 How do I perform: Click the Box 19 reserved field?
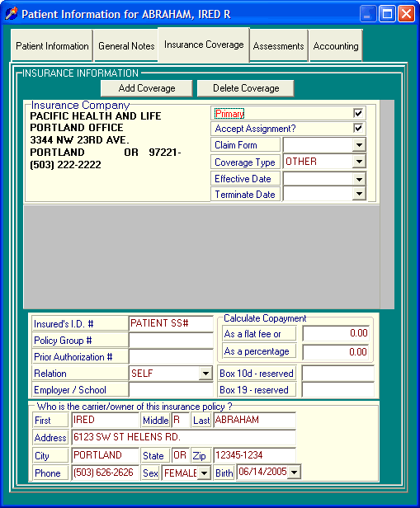pyautogui.click(x=338, y=390)
